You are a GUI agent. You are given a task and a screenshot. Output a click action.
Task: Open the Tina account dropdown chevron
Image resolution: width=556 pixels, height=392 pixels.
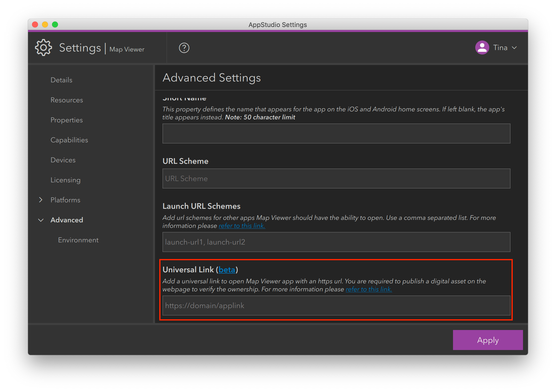tap(514, 47)
